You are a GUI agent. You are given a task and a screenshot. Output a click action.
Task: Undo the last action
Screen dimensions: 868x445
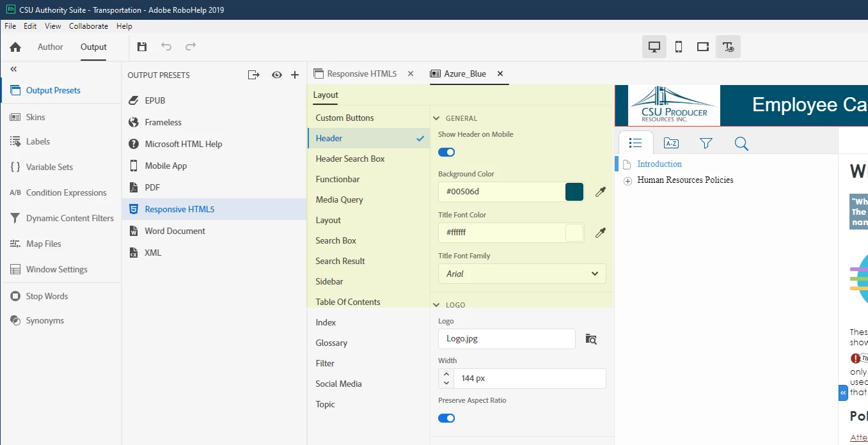click(x=166, y=47)
